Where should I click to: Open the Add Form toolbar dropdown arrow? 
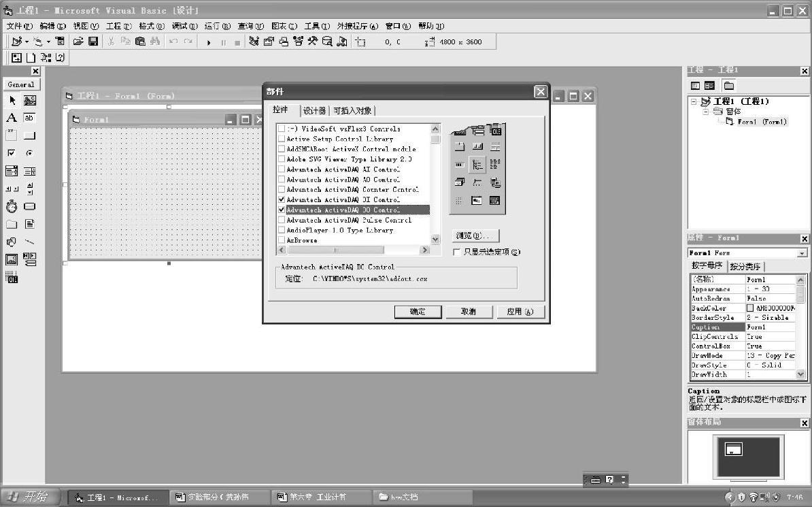[x=49, y=42]
